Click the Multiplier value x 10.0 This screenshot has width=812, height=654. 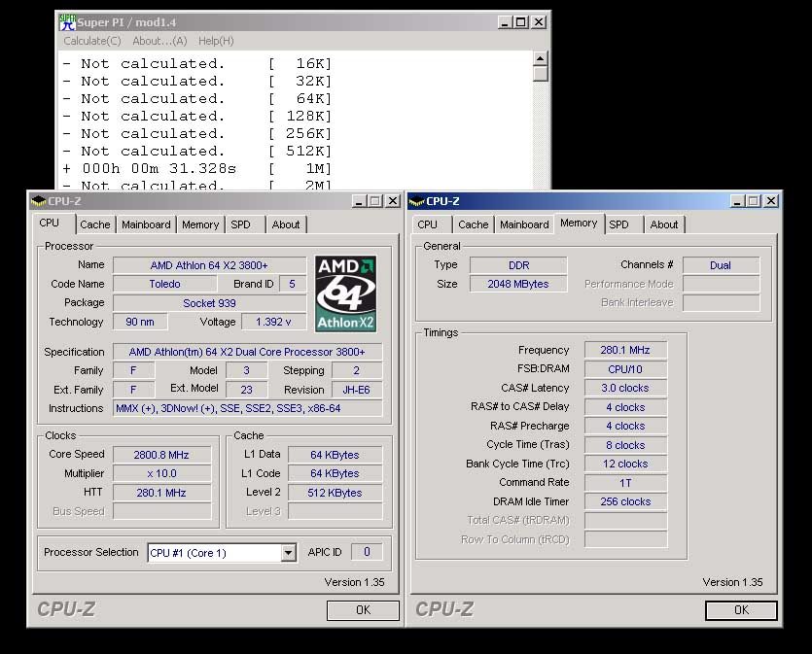coord(161,473)
